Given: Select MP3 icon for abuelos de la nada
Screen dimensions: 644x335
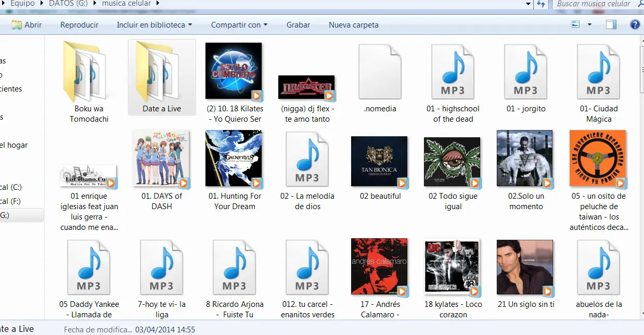Looking at the screenshot, I should pyautogui.click(x=598, y=267).
